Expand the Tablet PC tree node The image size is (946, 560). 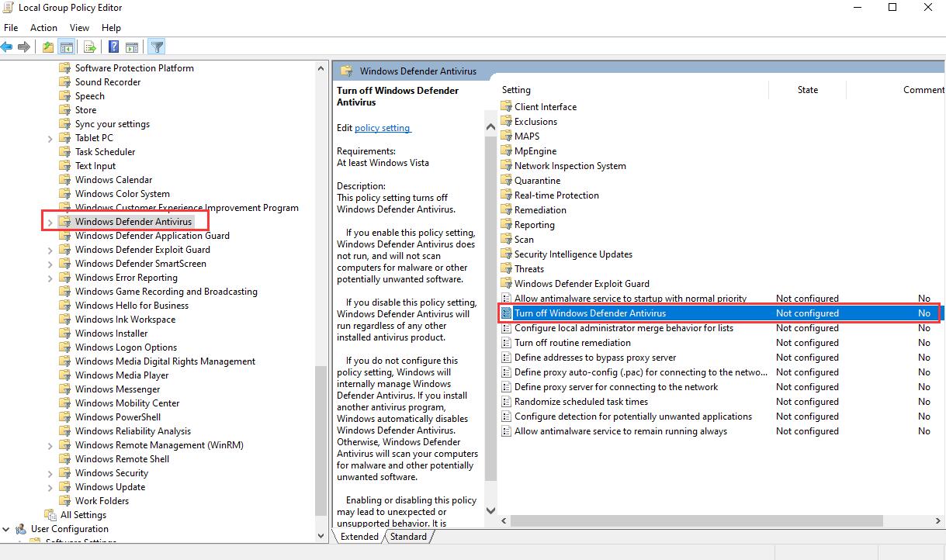[x=50, y=138]
